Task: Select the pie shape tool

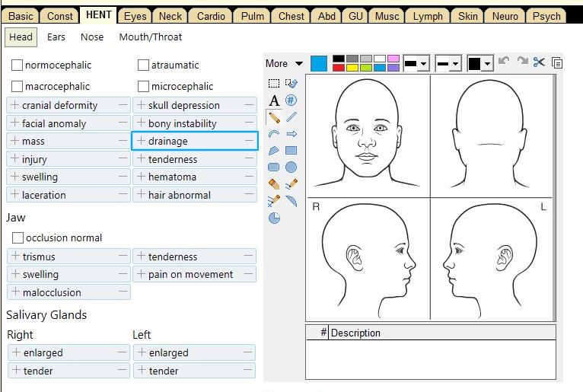Action: click(274, 218)
